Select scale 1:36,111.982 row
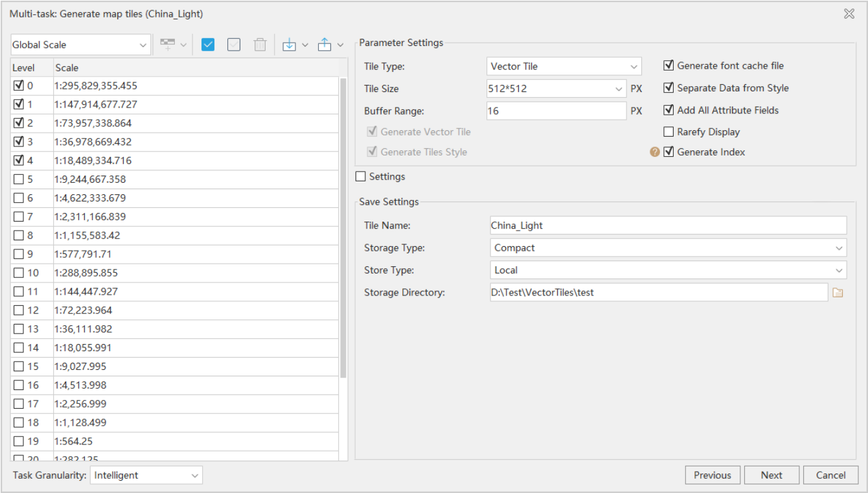Viewport: 868px width, 493px height. (x=175, y=329)
